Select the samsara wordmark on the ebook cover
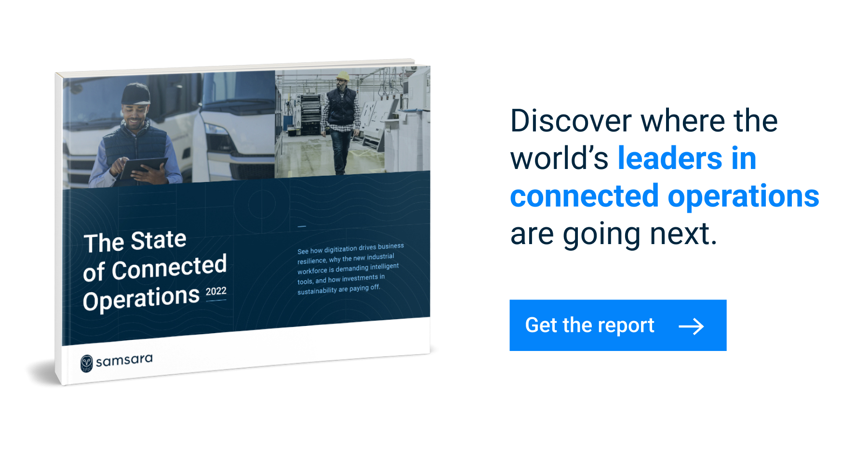The width and height of the screenshot is (868, 454). pyautogui.click(x=124, y=360)
